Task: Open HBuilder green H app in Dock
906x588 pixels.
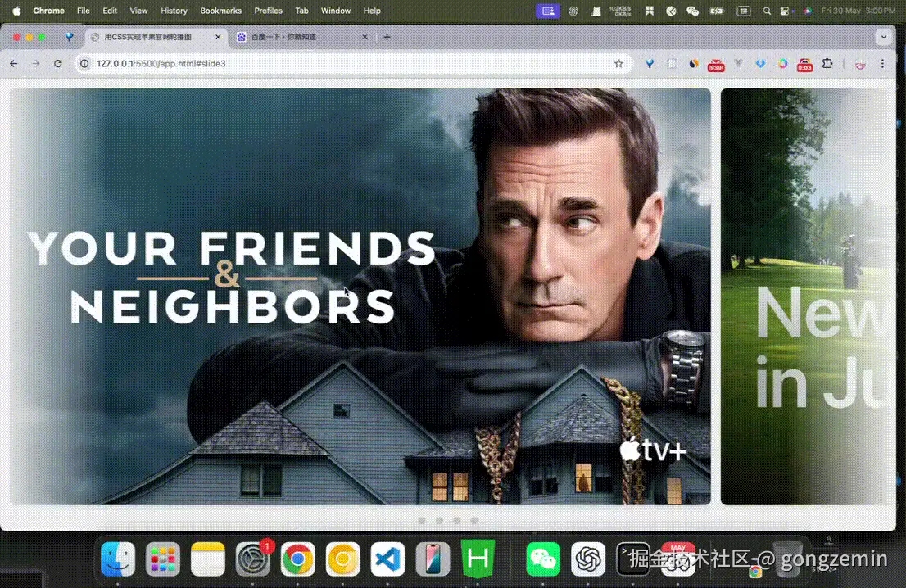Action: (x=478, y=558)
